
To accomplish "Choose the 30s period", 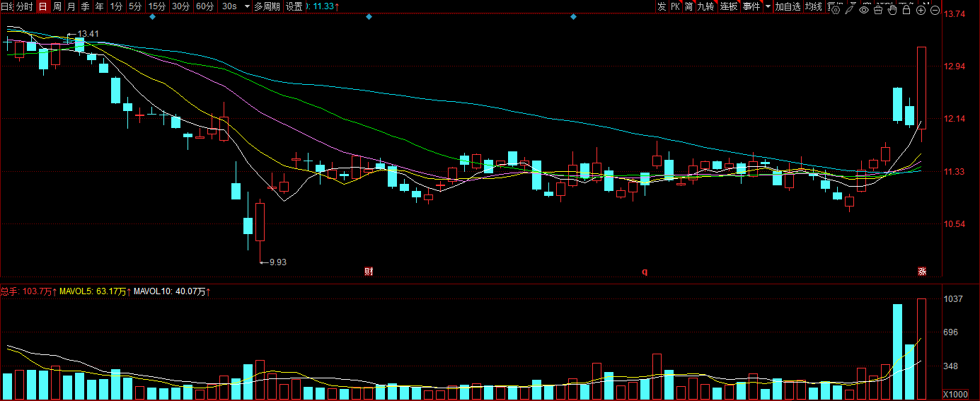I will click(229, 6).
